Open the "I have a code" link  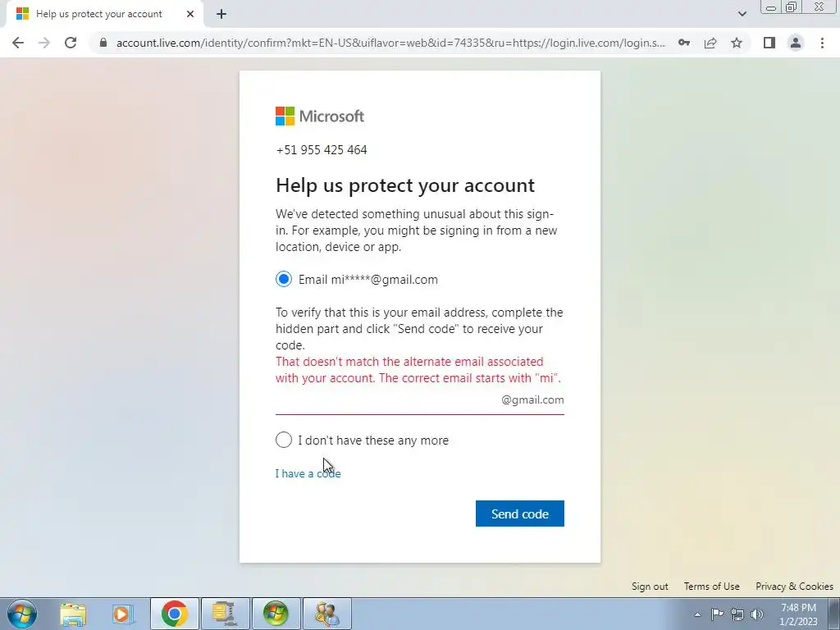[308, 473]
